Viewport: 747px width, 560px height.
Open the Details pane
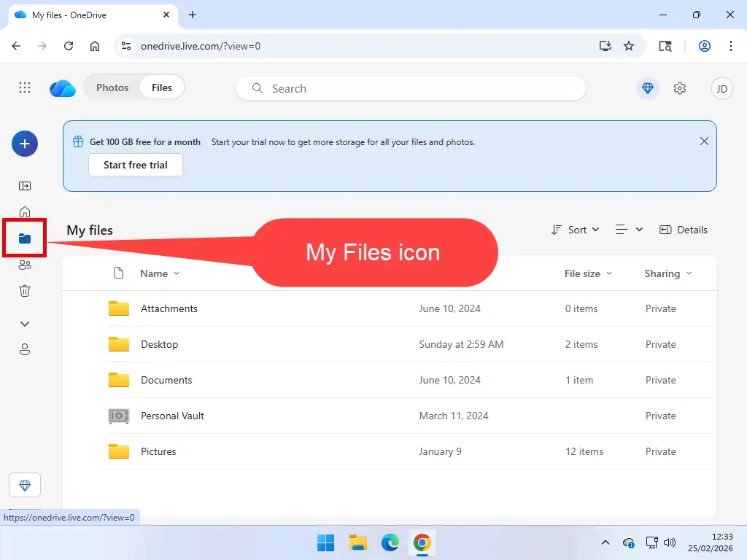point(683,230)
